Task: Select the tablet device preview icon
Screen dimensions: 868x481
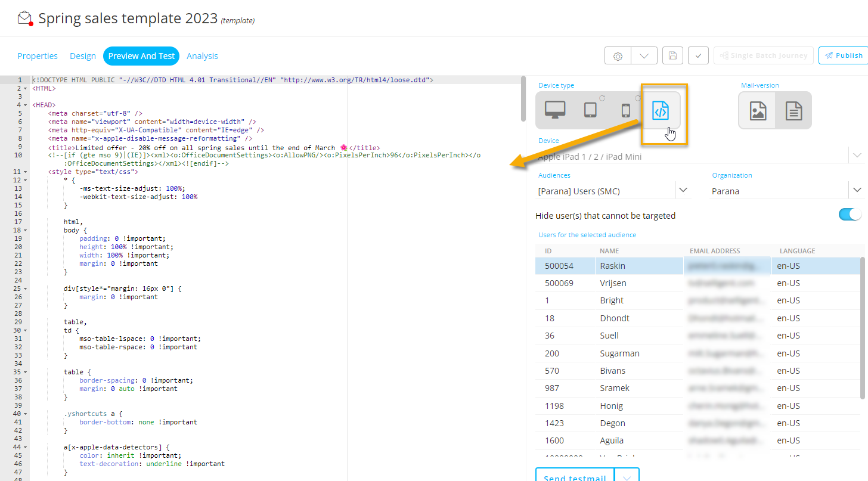Action: tap(590, 110)
